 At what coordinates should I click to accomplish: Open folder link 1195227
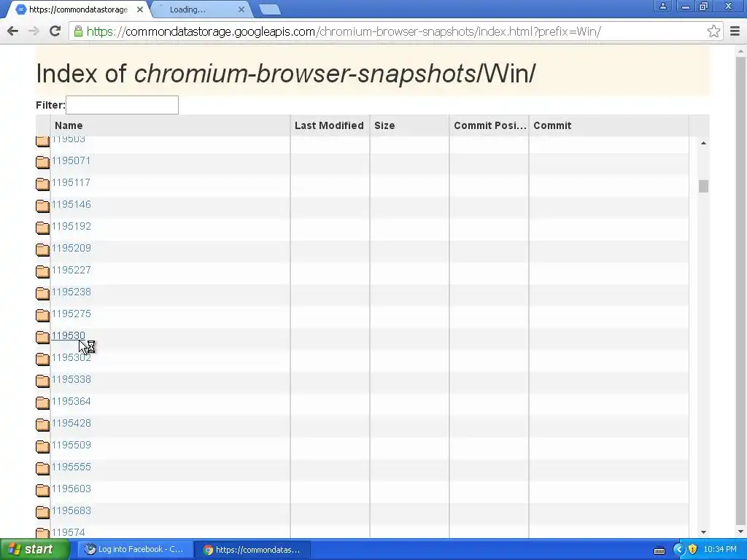tap(71, 270)
